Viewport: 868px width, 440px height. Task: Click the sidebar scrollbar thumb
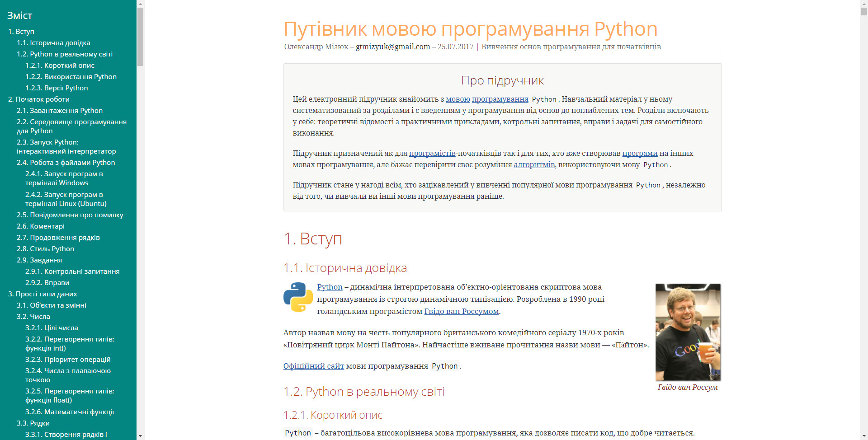click(x=140, y=37)
